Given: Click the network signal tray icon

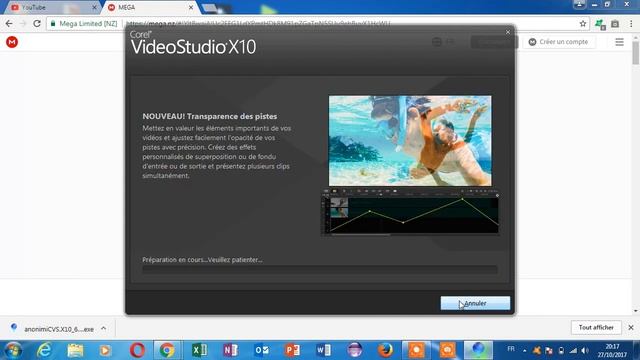Looking at the screenshot, I should [x=573, y=351].
